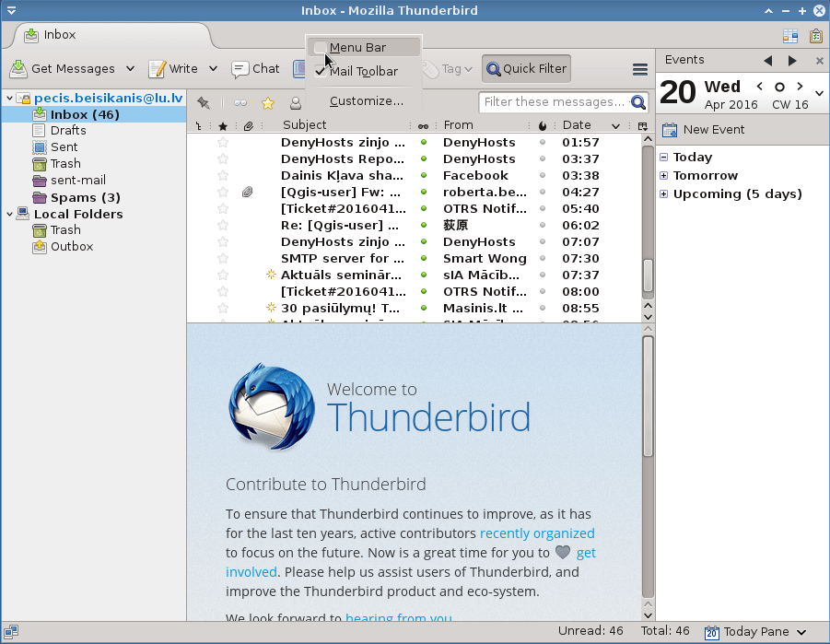Expand the Tomorrow events section

click(x=664, y=176)
